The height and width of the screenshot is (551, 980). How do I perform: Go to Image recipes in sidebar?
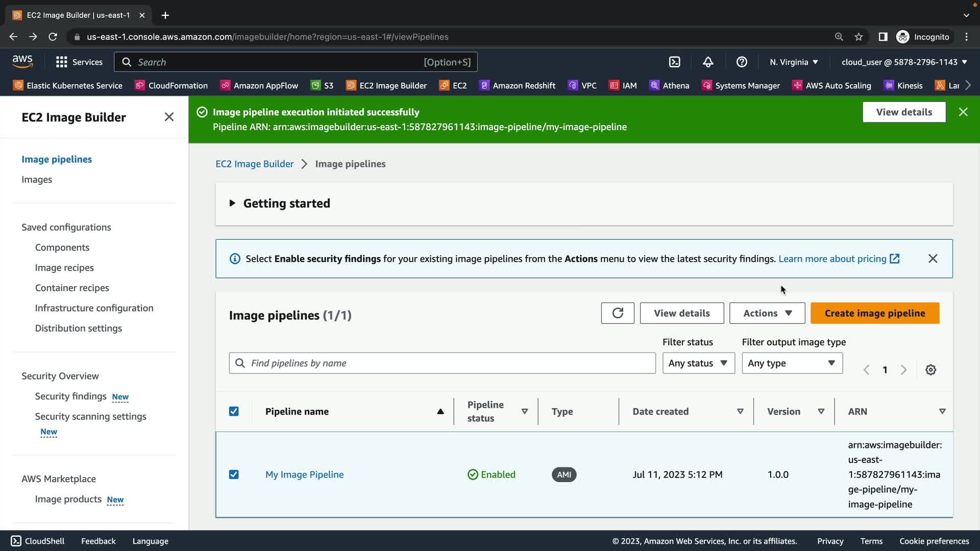click(64, 268)
